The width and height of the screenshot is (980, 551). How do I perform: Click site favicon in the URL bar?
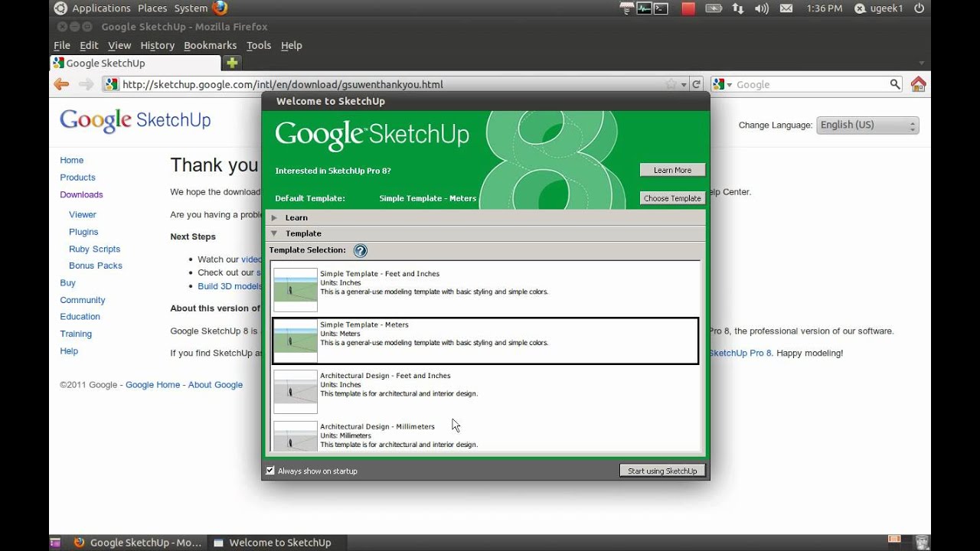pos(112,84)
